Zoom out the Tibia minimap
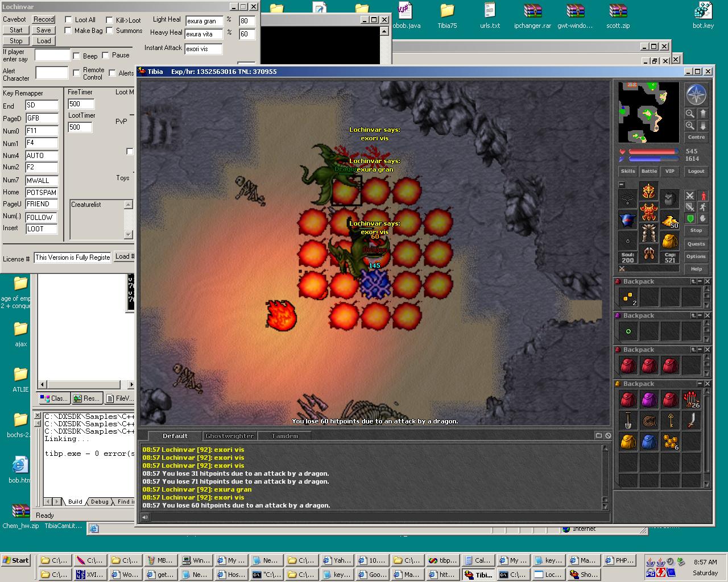The height and width of the screenshot is (582, 728). pos(689,113)
